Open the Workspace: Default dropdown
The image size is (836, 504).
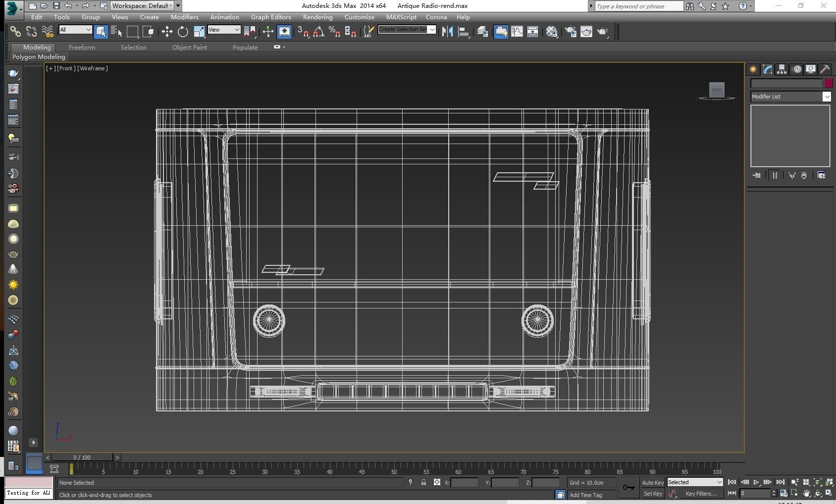point(142,6)
